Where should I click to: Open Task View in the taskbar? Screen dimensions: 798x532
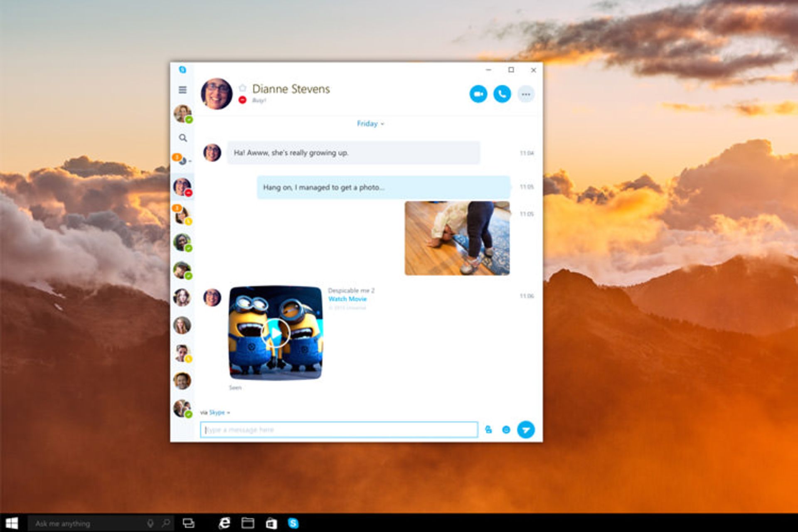click(189, 523)
